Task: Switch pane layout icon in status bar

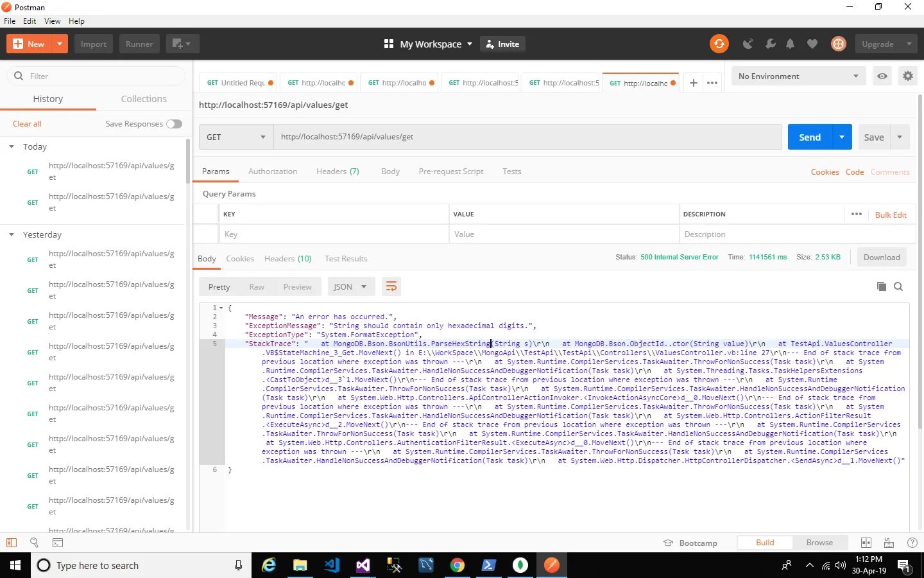Action: 866,543
